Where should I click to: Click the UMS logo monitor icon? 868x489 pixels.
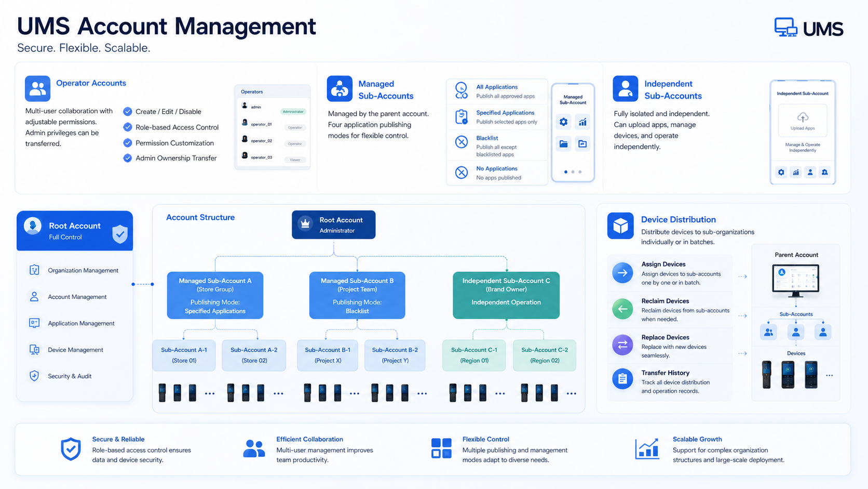[x=785, y=28]
